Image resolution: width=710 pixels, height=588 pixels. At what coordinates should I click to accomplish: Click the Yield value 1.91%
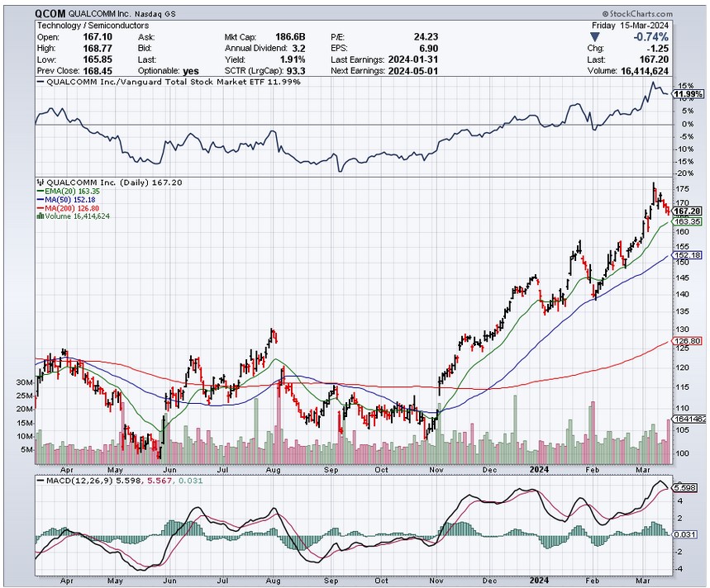(x=292, y=59)
